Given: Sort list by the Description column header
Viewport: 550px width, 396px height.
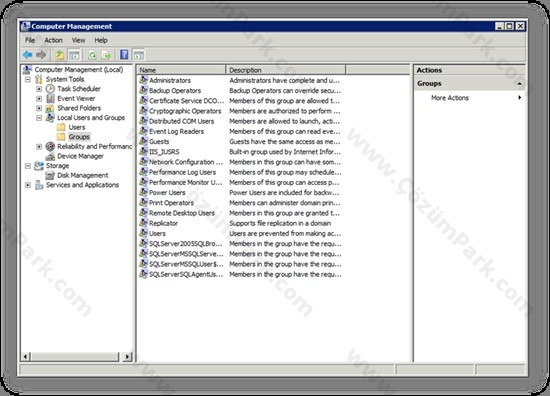Looking at the screenshot, I should click(x=286, y=70).
